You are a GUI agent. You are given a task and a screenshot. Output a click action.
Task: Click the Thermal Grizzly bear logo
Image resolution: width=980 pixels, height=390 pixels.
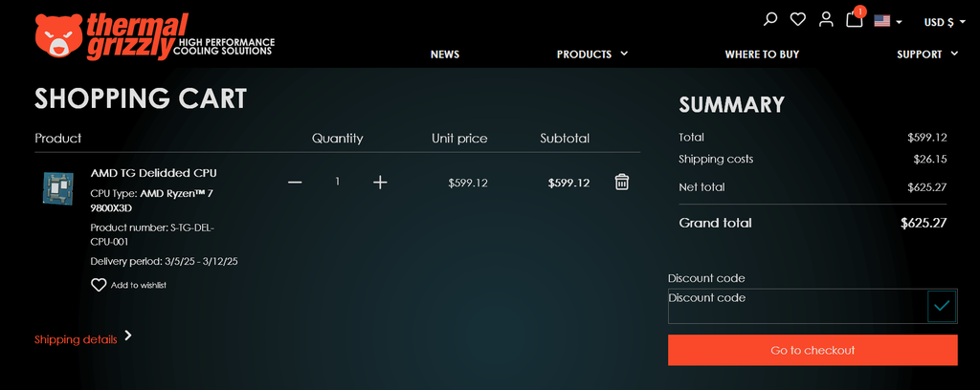click(57, 37)
